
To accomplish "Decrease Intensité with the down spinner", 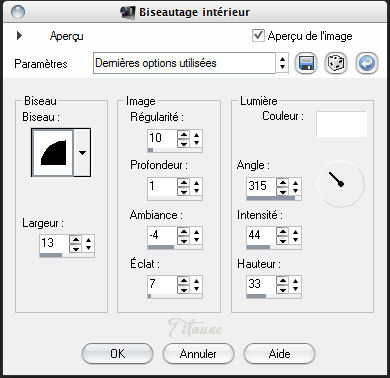I will tap(282, 240).
